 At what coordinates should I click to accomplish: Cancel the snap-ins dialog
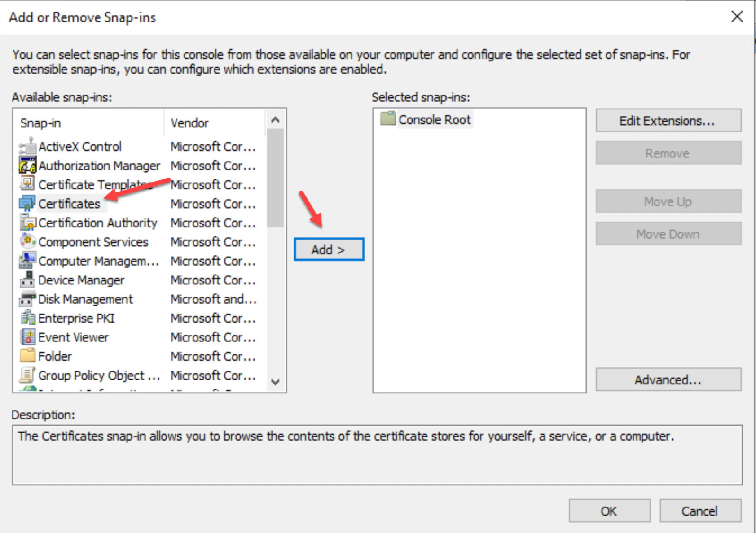tap(700, 511)
